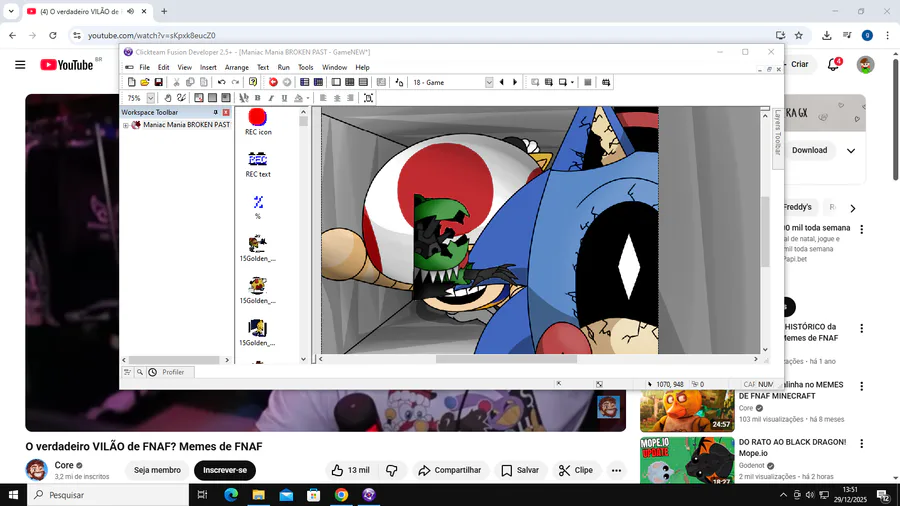The width and height of the screenshot is (900, 506).
Task: Open the zoom 75% dropdown
Action: click(150, 98)
